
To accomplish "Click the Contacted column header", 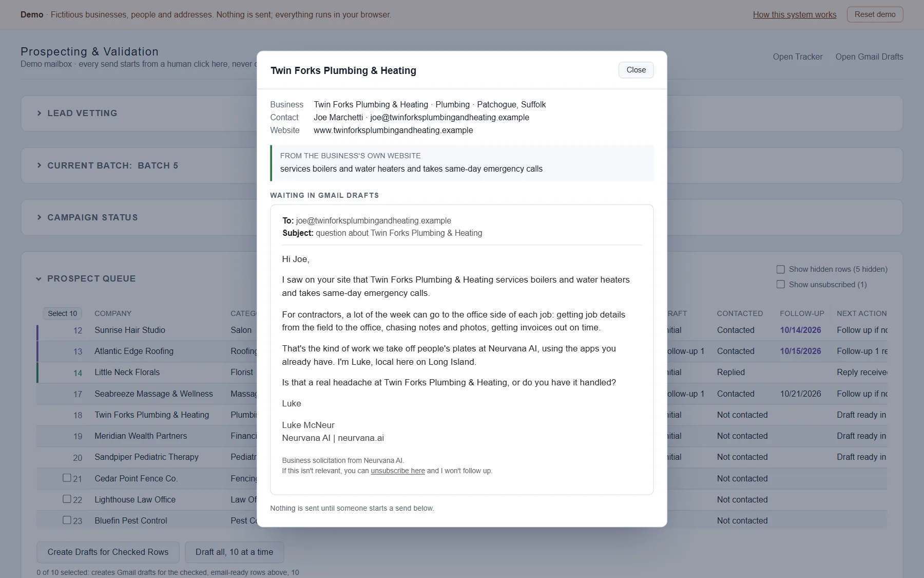I will (x=740, y=313).
